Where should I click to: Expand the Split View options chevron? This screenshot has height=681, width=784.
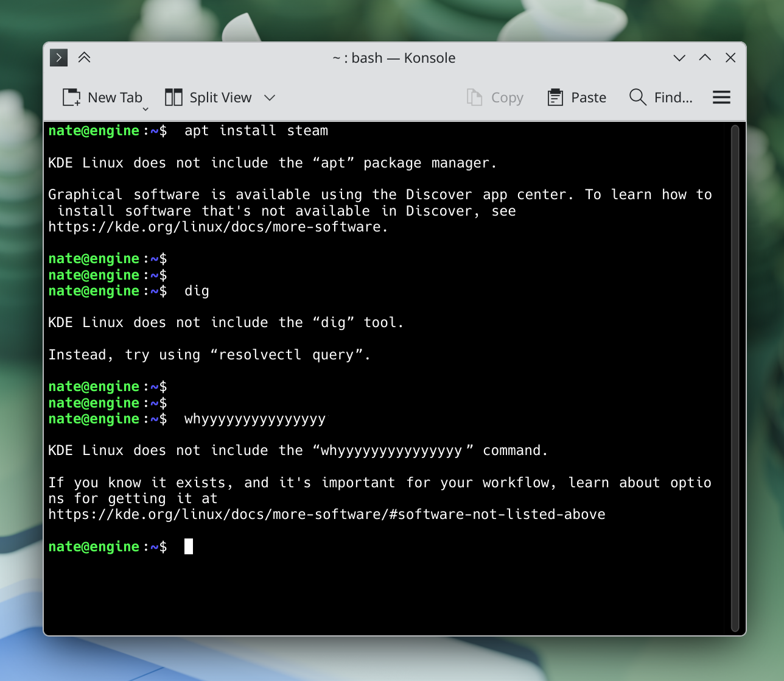[270, 97]
